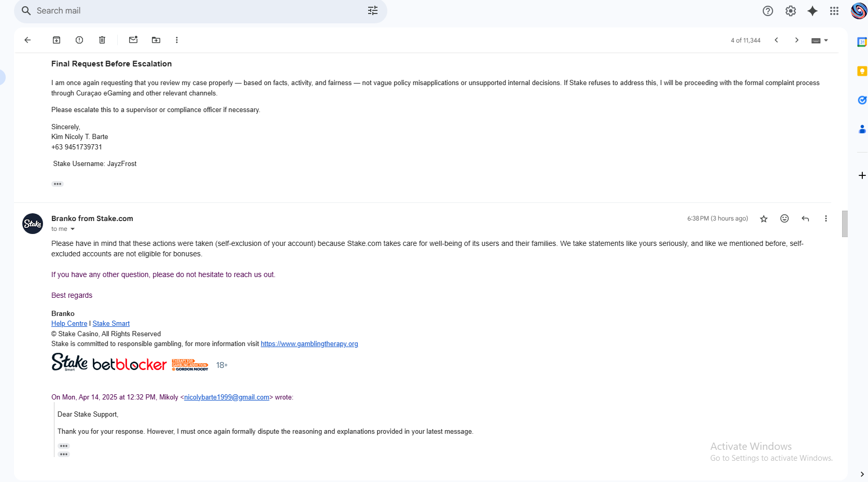The height and width of the screenshot is (482, 868).
Task: Show search options filter icon
Action: click(373, 11)
